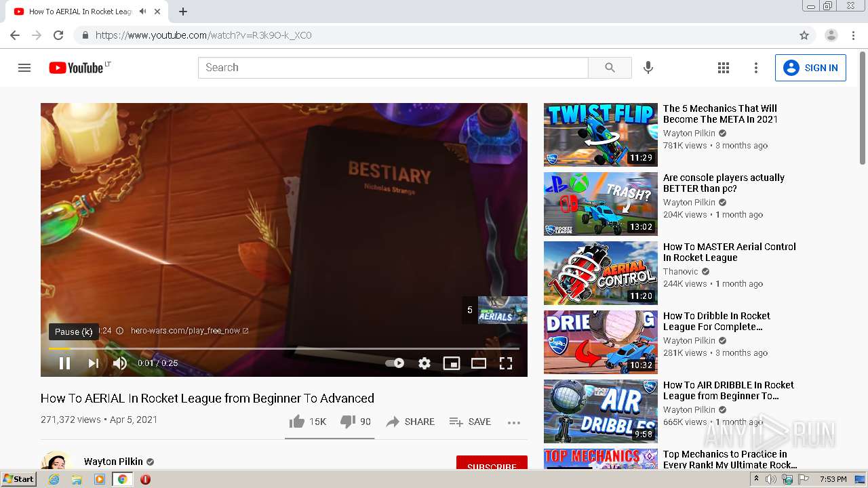Close the YouTube tab
This screenshot has width=868, height=488.
[157, 12]
